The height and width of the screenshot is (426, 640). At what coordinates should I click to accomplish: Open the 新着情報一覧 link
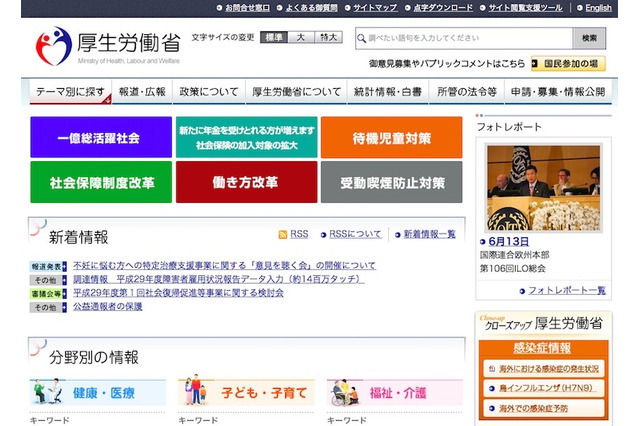point(429,234)
